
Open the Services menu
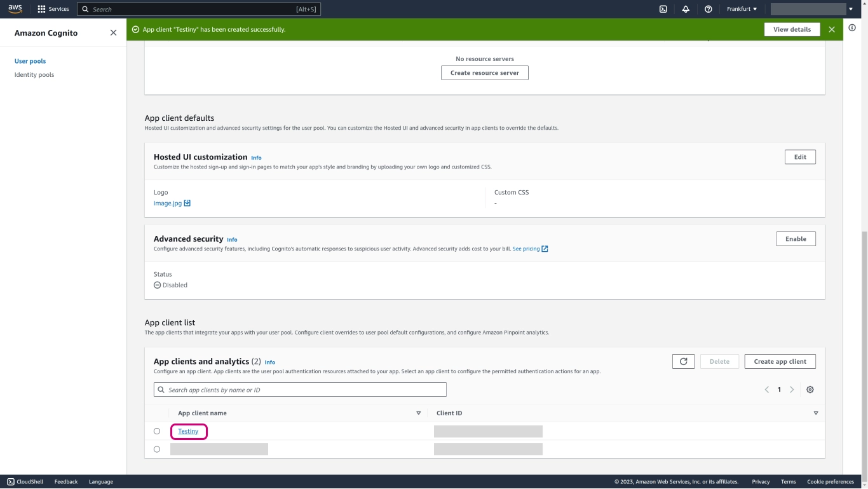[53, 9]
